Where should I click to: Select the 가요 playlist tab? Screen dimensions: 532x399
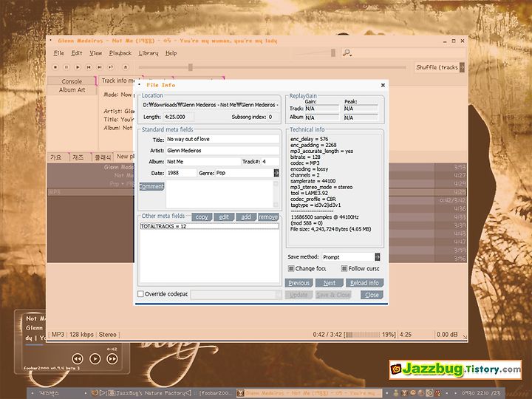(x=56, y=157)
